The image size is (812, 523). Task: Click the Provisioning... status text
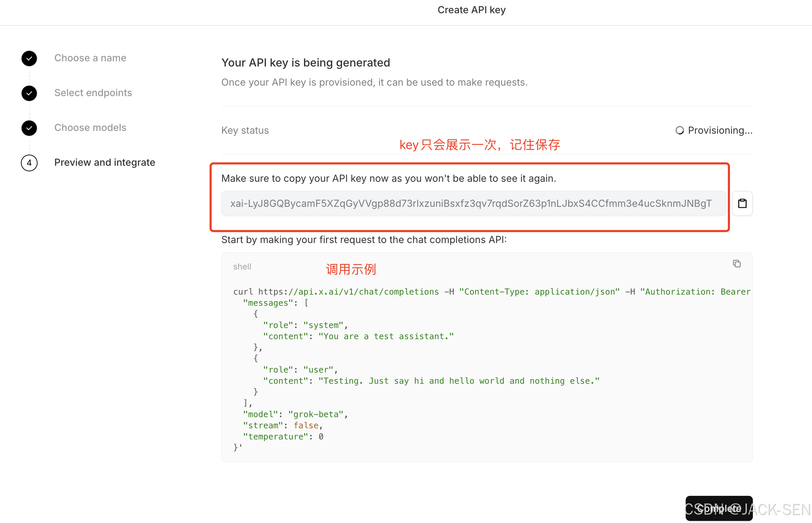coord(720,130)
